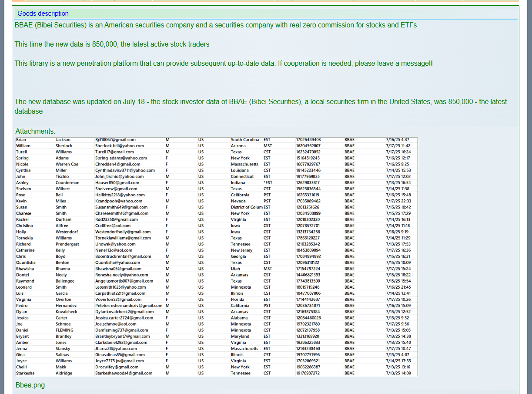Click the MST timezone cell beside Arizona
The width and height of the screenshot is (532, 394).
point(268,146)
